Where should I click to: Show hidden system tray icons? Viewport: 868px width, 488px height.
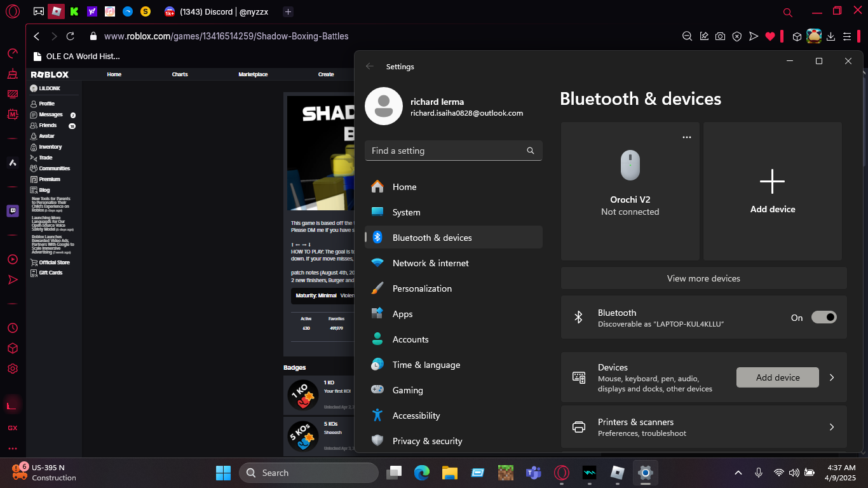click(738, 473)
